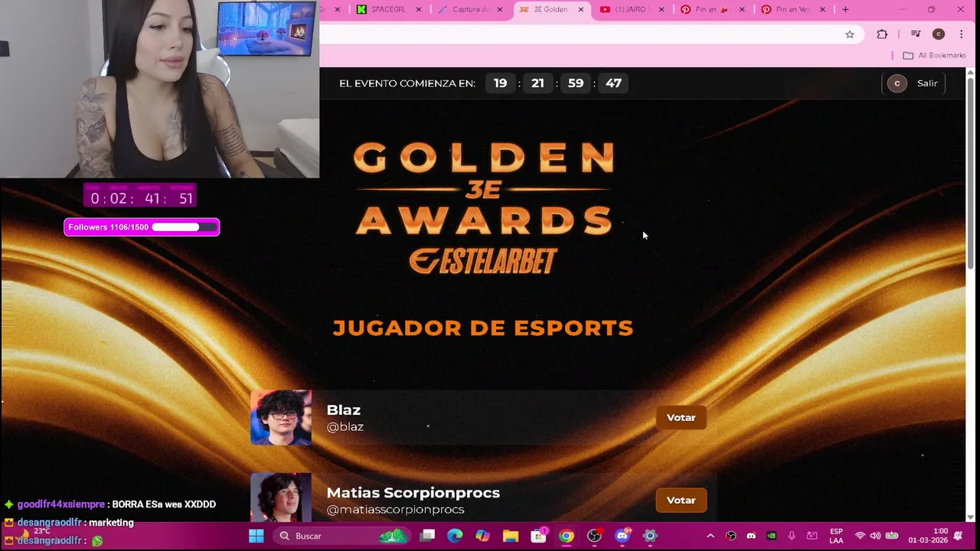The width and height of the screenshot is (980, 551).
Task: Close the 3E Golden tab
Action: click(x=581, y=9)
